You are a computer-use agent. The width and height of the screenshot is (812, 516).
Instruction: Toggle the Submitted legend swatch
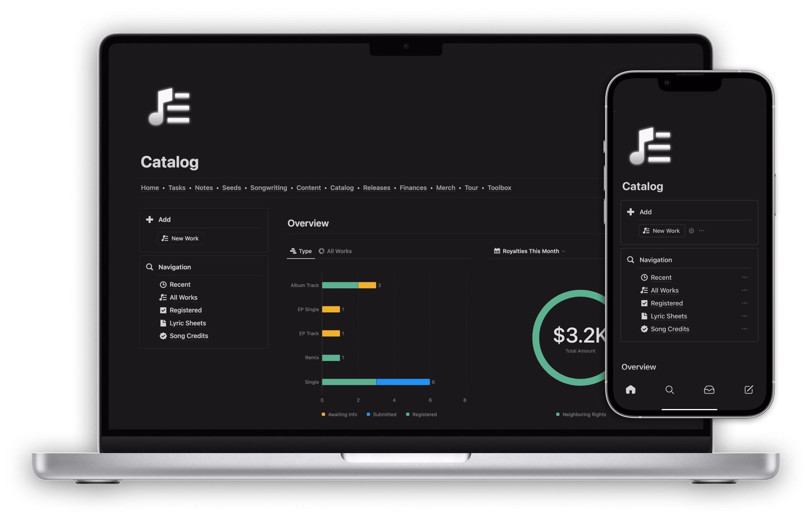tap(368, 415)
